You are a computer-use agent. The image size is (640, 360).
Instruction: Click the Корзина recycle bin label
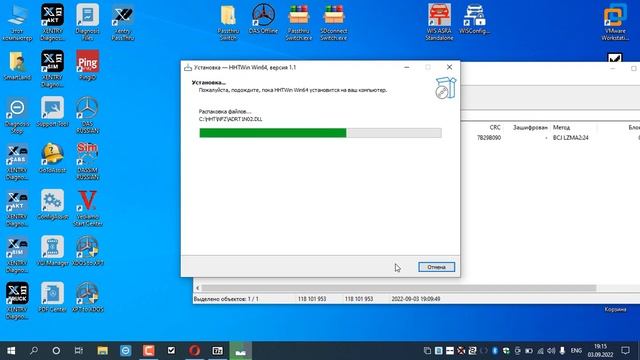[x=615, y=309]
